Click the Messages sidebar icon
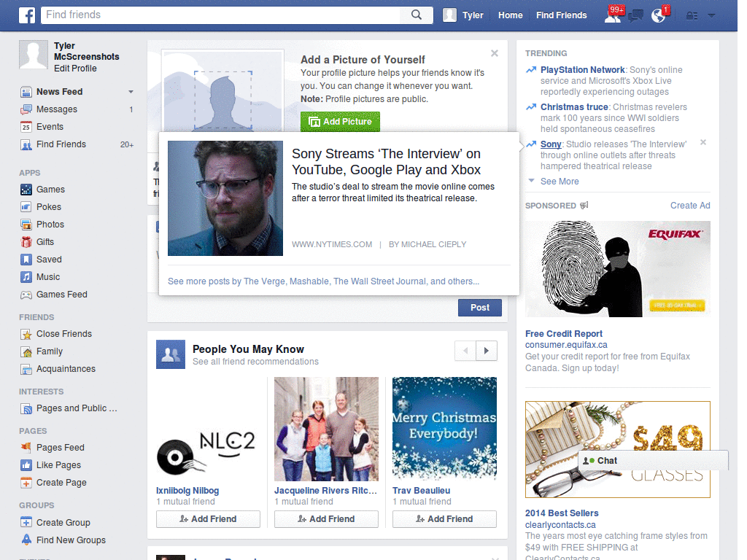Screen dimensions: 747x560 tap(26, 109)
